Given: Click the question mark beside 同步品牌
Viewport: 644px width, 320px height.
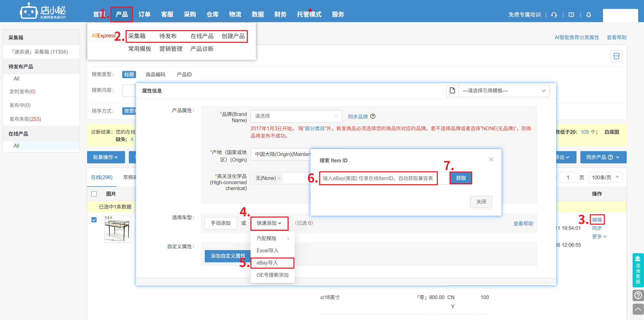Looking at the screenshot, I should click(373, 116).
